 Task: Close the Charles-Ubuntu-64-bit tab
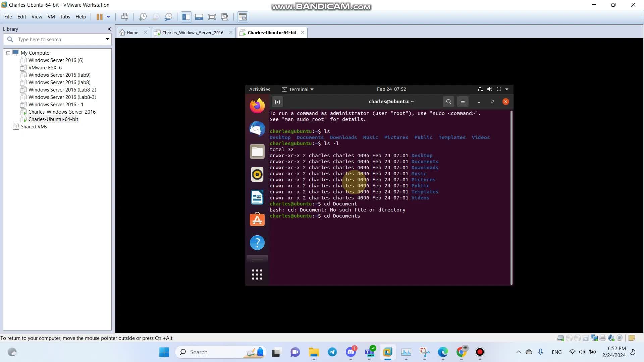[303, 33]
